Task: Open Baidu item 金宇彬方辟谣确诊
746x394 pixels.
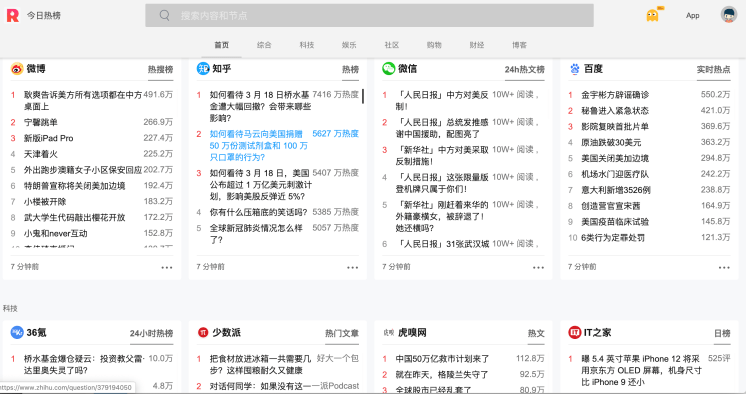Action: pos(615,95)
